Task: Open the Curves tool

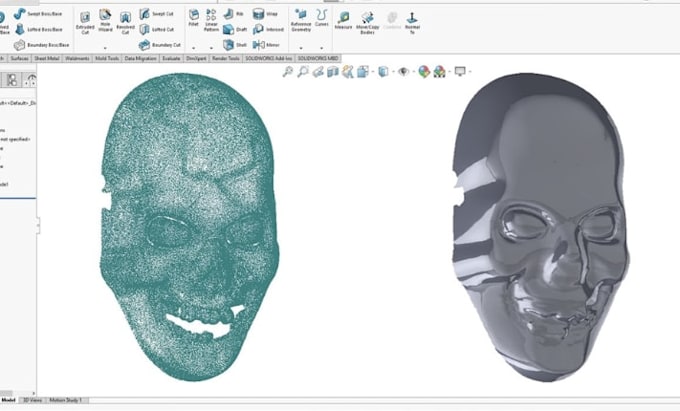Action: coord(321,18)
